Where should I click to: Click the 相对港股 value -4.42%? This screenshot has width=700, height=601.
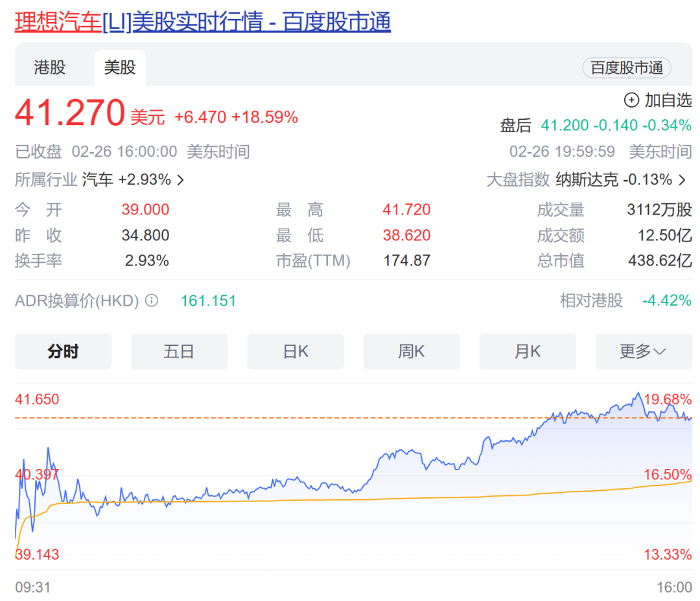pos(667,300)
